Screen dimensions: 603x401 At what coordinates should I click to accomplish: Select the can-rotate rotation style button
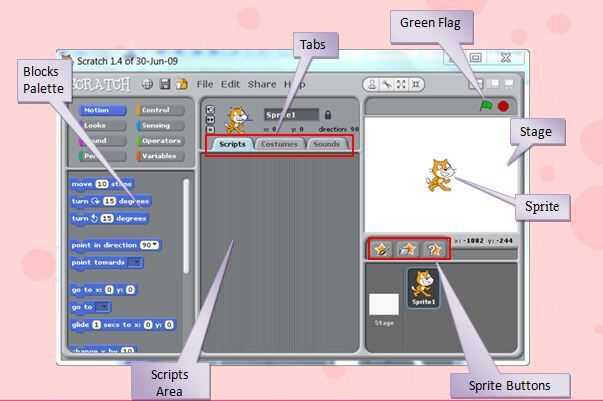click(210, 110)
